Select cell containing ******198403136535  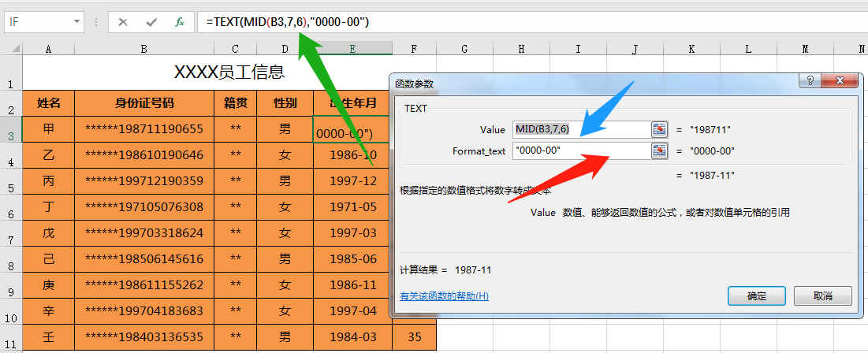pos(144,337)
